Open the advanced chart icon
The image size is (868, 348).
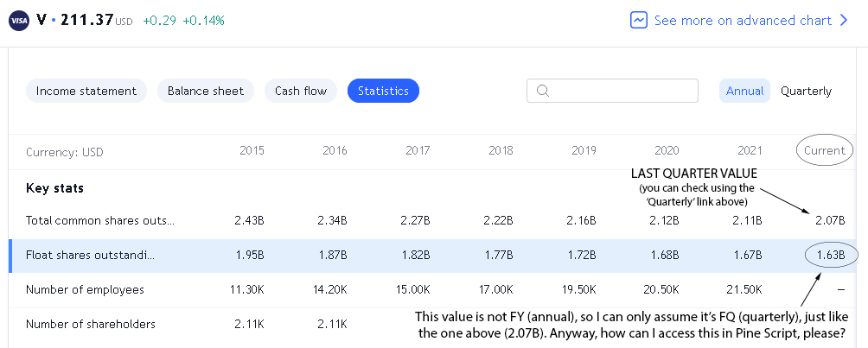(x=638, y=21)
